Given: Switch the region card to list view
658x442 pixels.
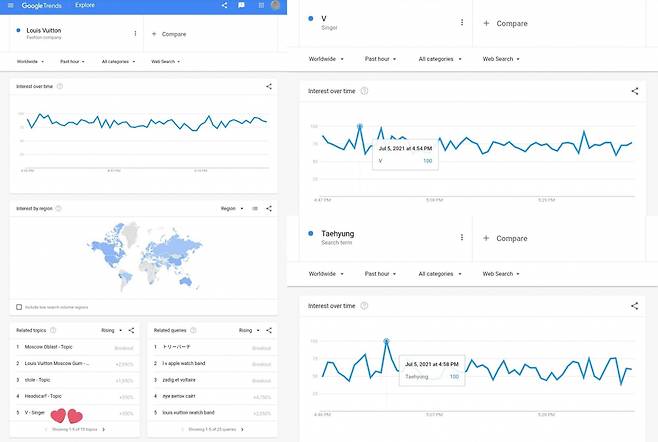Looking at the screenshot, I should (255, 208).
